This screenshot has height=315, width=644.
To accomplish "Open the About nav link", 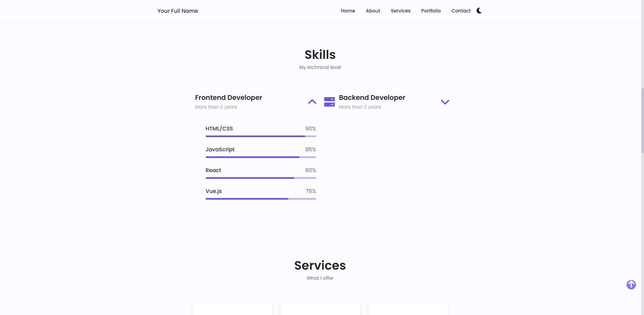I will pos(373,11).
